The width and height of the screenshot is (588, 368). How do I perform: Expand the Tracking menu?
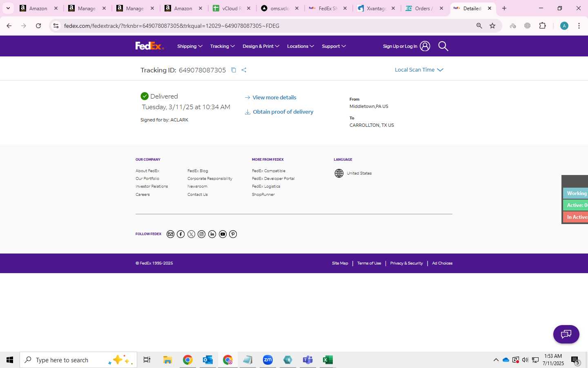tap(223, 46)
